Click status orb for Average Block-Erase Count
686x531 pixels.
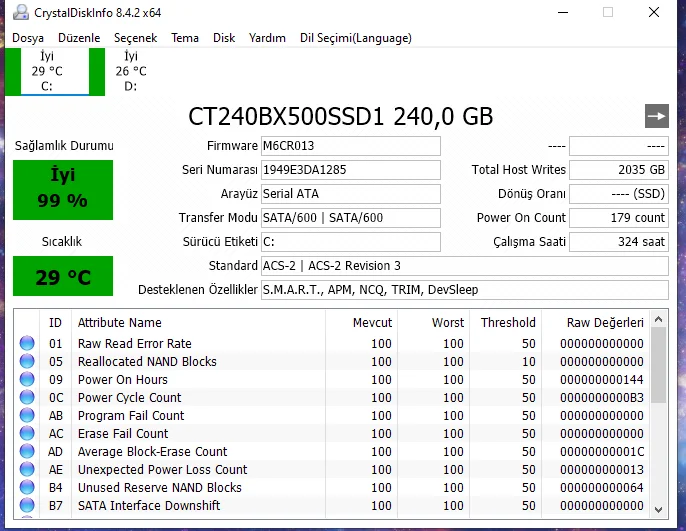pos(27,451)
